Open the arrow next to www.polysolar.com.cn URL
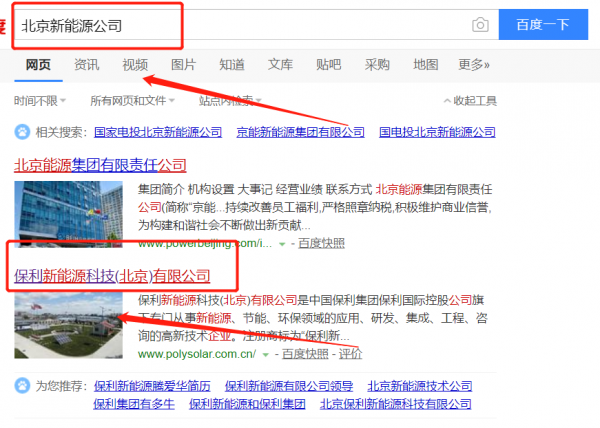600x428 pixels. click(x=266, y=355)
